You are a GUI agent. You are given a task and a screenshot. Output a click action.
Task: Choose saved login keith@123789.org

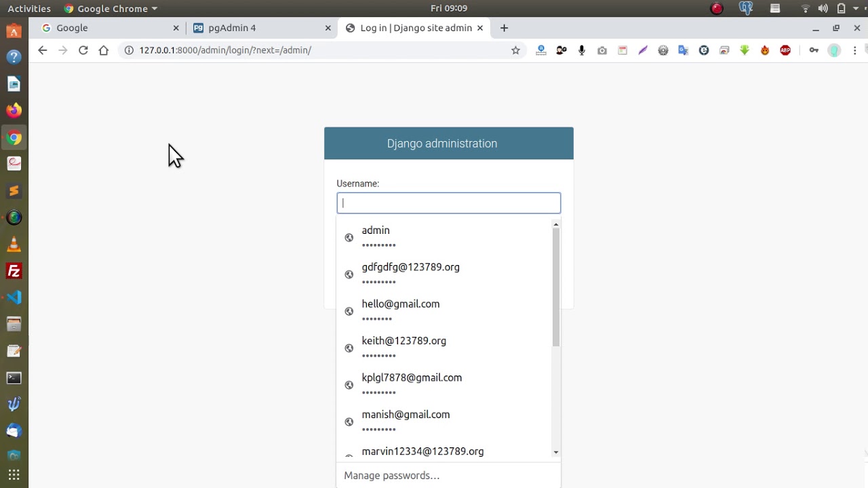coord(444,348)
